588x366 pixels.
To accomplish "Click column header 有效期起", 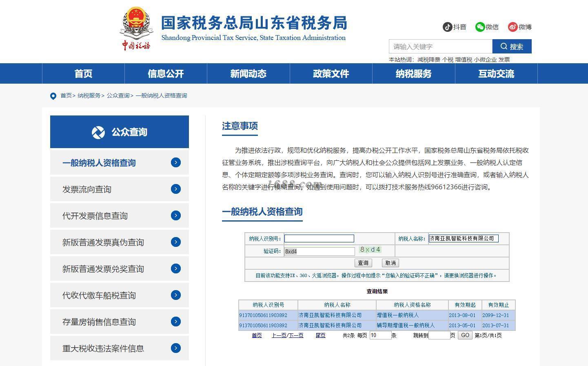I will 465,305.
